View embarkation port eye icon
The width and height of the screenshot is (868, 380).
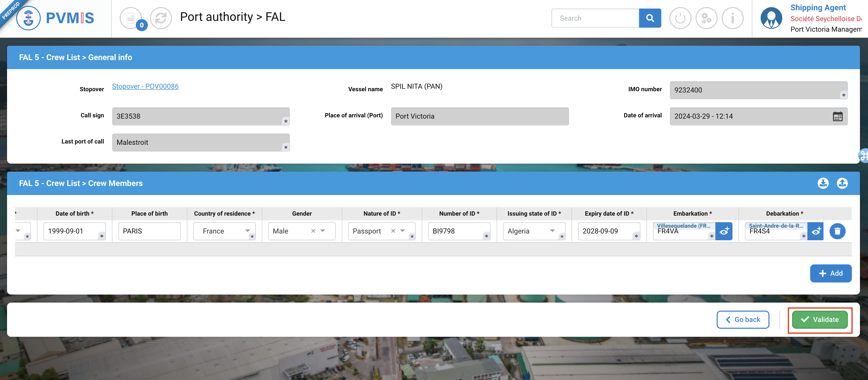[x=724, y=231]
